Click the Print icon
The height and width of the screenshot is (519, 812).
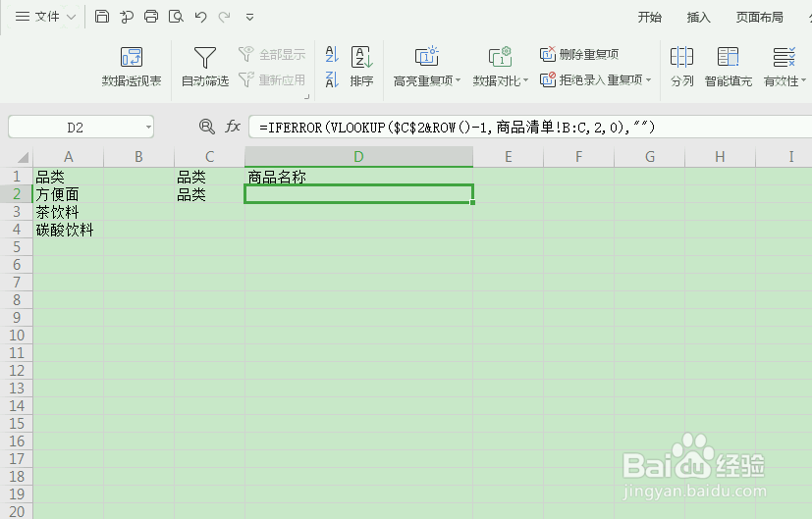pos(151,17)
